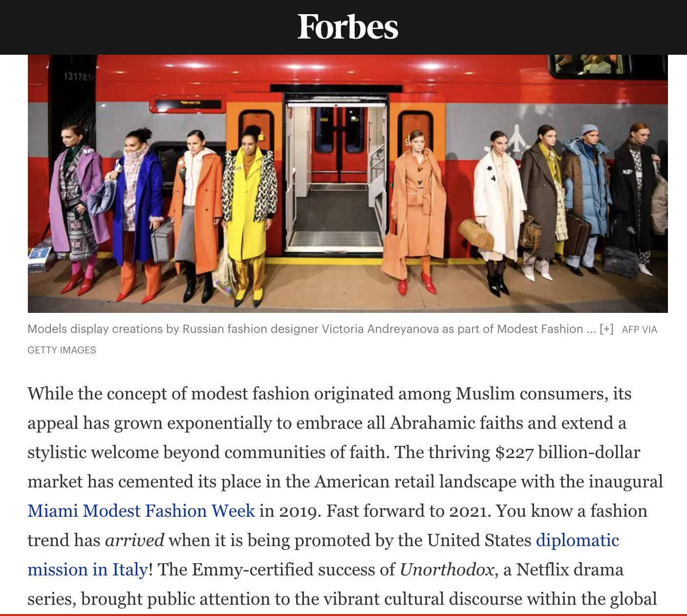Click the train number 131781 marking

click(x=77, y=77)
